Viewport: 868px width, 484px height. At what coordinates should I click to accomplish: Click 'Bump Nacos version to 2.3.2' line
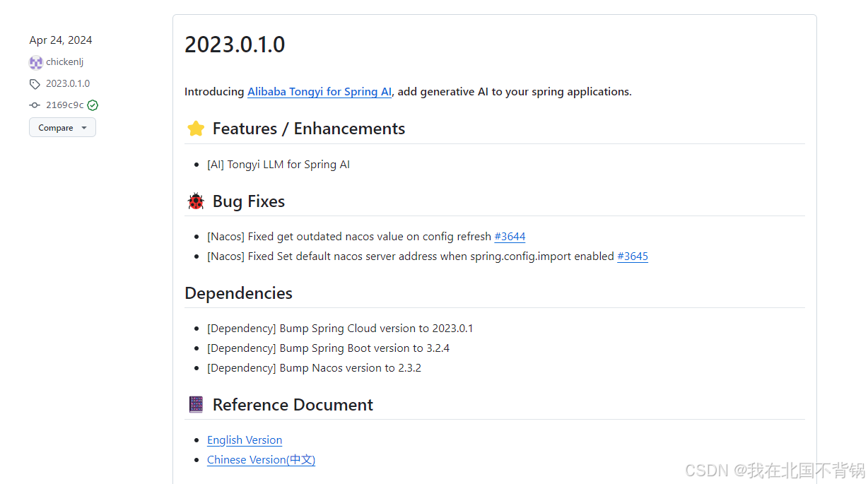point(315,368)
